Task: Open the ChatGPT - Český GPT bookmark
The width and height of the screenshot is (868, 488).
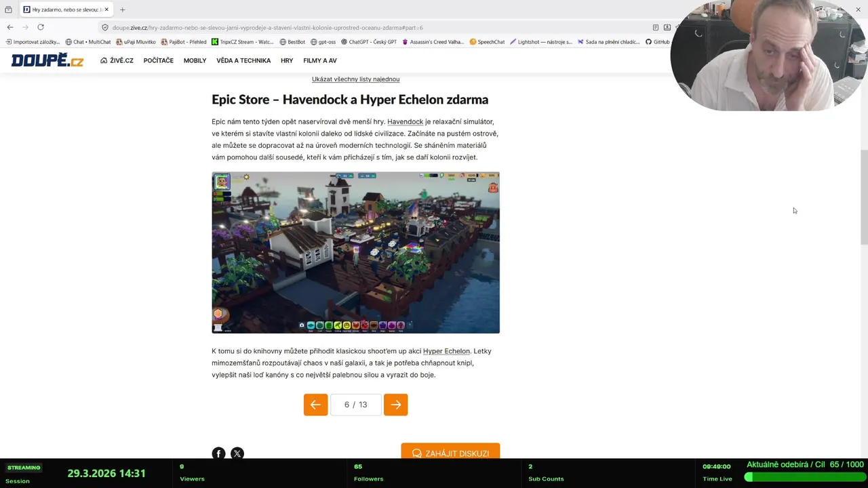Action: 369,42
